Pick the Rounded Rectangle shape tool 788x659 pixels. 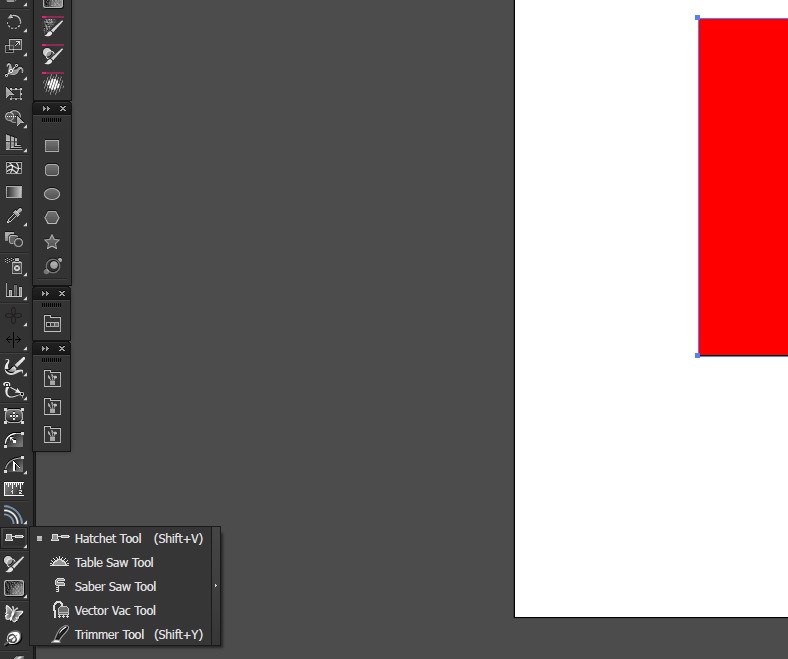coord(52,170)
